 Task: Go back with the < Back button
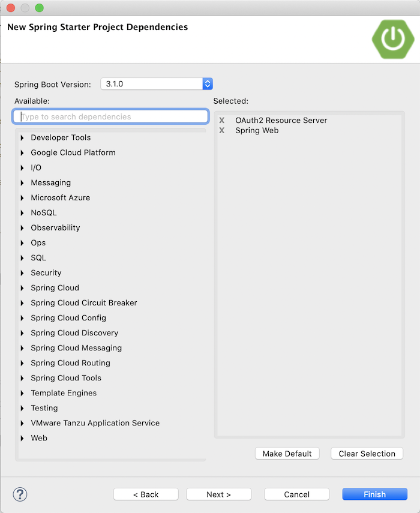146,494
